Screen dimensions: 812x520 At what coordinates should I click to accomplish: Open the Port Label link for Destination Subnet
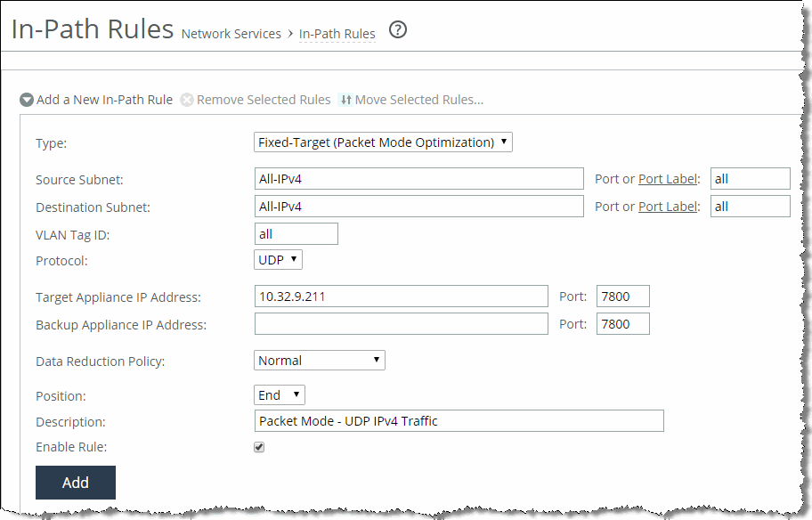(x=667, y=206)
